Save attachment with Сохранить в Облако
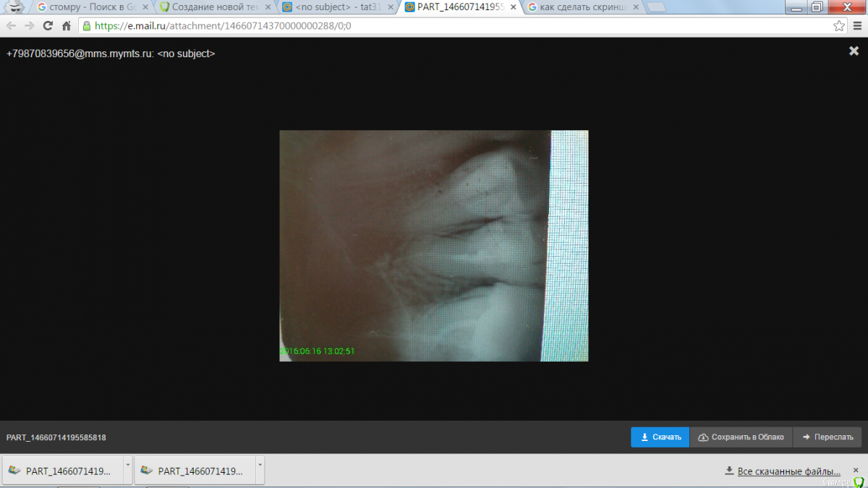The height and width of the screenshot is (488, 868). 741,437
